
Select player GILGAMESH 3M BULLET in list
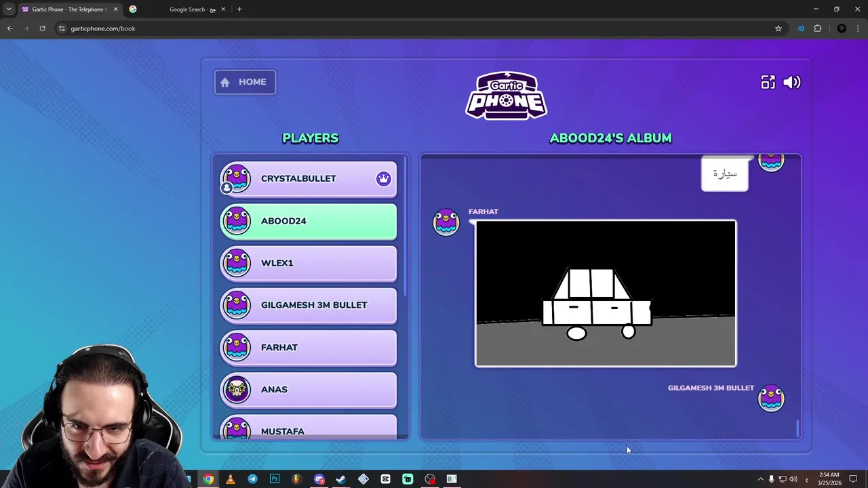(x=308, y=305)
